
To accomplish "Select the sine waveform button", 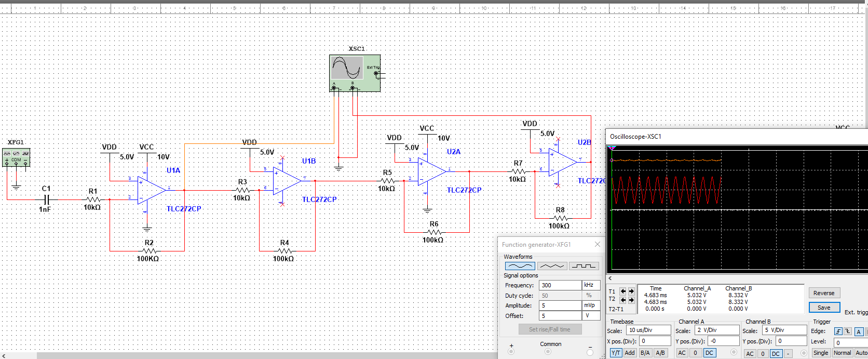I will (x=520, y=266).
